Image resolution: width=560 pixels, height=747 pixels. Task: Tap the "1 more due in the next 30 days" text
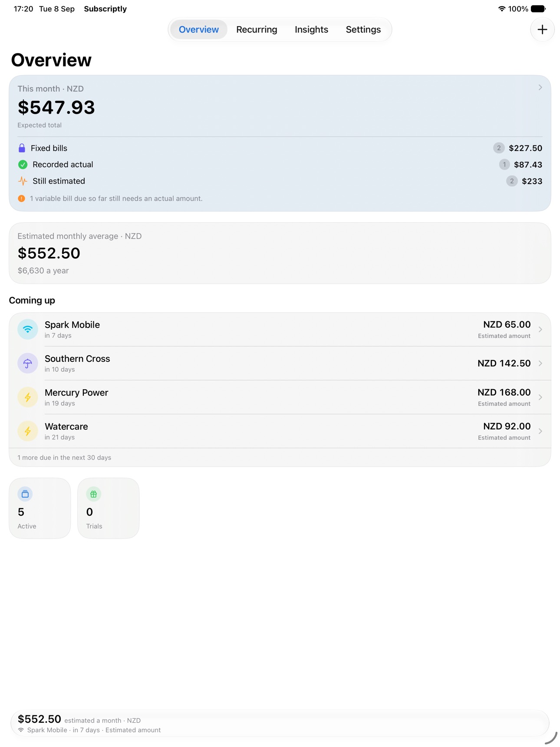click(64, 458)
